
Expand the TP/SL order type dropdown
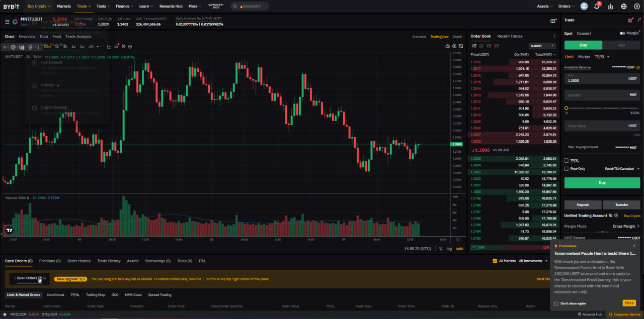coord(602,57)
